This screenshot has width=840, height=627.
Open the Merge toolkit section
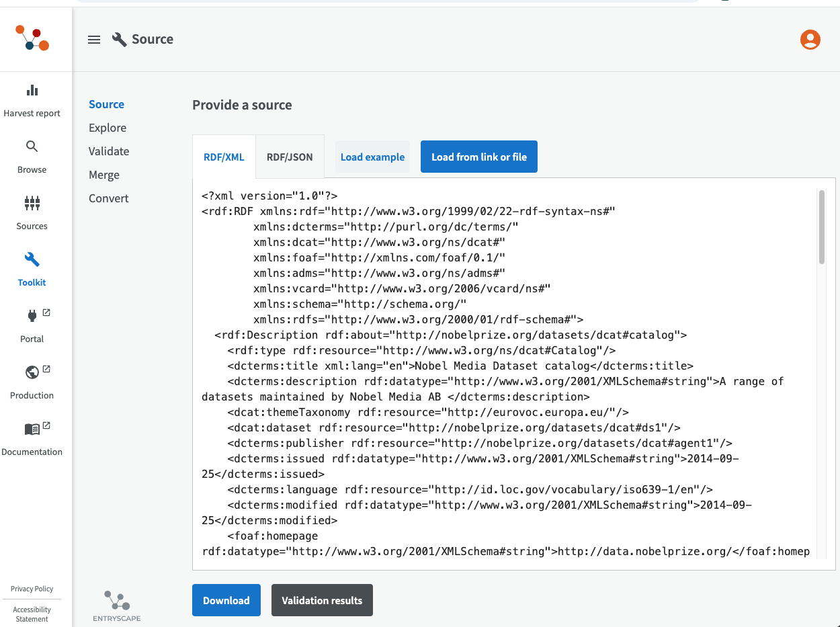click(x=104, y=175)
